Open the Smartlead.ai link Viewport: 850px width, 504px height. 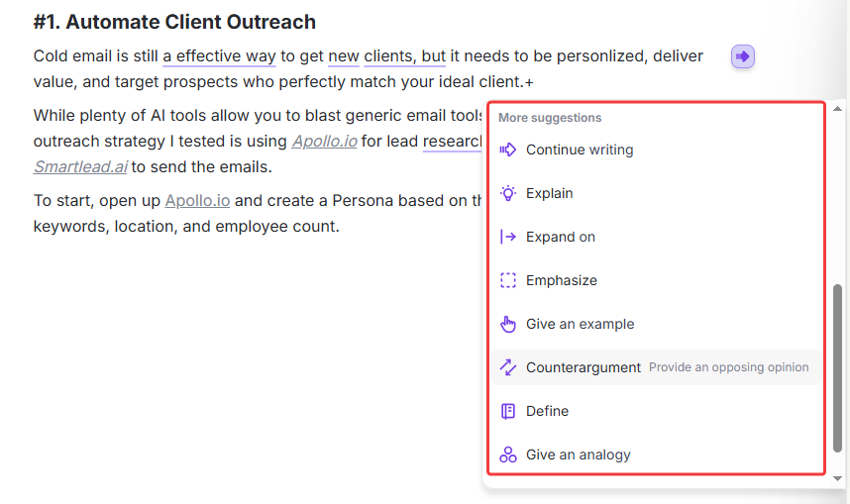point(80,166)
